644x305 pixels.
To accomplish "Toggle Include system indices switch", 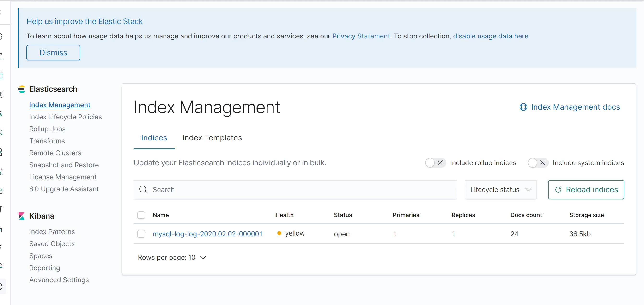I will pyautogui.click(x=538, y=163).
